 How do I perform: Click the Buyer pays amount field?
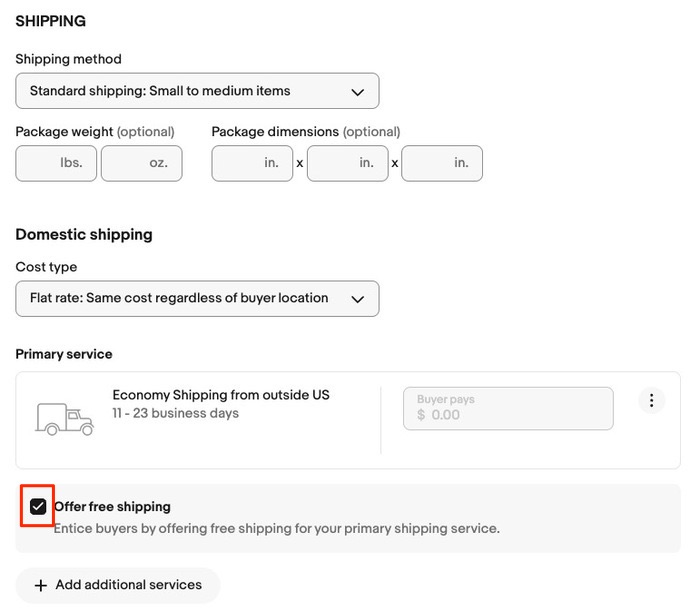(508, 408)
